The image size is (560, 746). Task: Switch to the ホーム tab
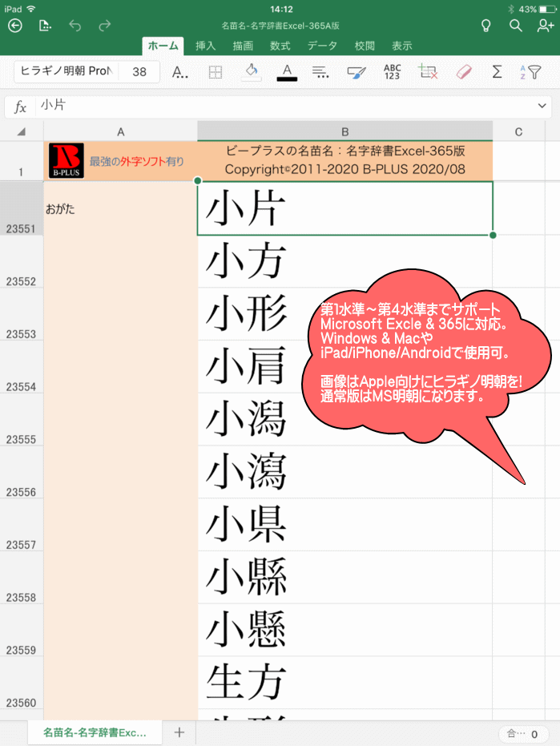[x=163, y=46]
